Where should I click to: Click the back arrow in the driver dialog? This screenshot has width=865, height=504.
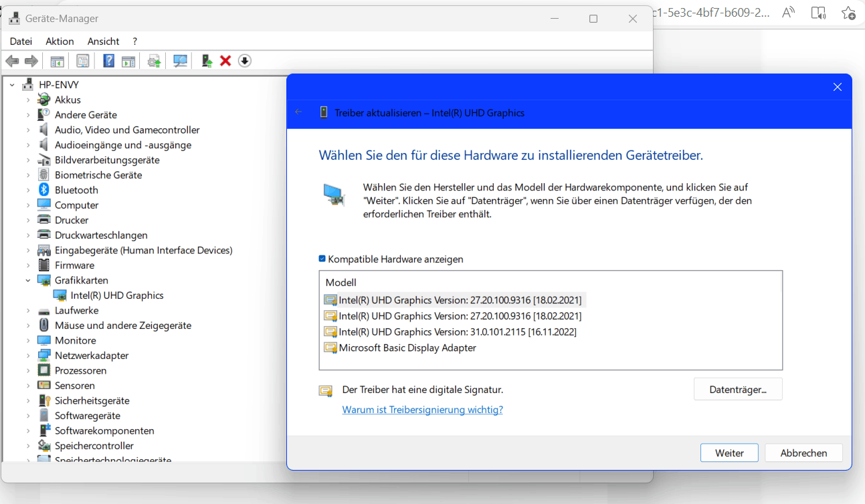click(x=298, y=112)
